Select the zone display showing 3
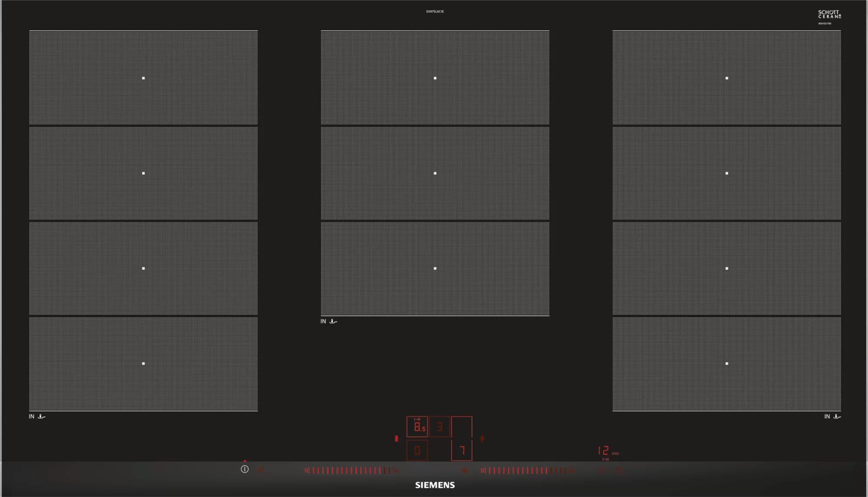Image resolution: width=868 pixels, height=497 pixels. click(440, 427)
